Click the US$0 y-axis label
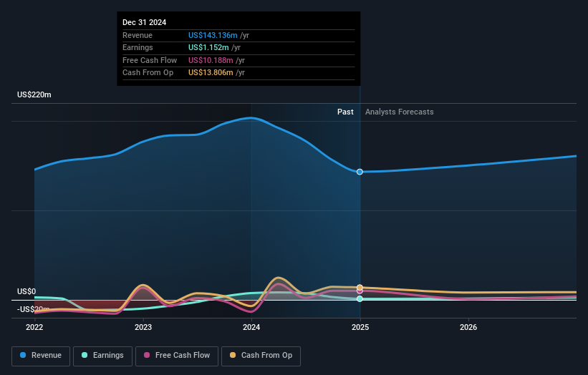The image size is (588, 375). click(26, 291)
